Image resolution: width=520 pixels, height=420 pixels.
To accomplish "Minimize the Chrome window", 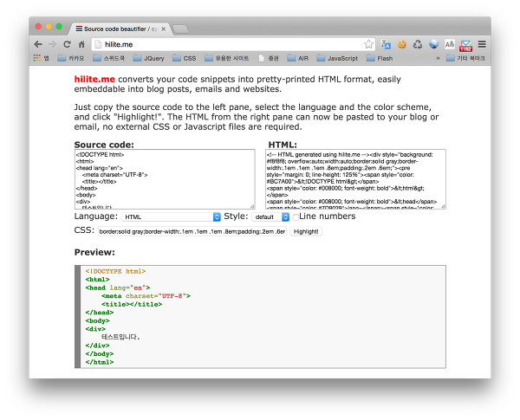I will [49, 27].
